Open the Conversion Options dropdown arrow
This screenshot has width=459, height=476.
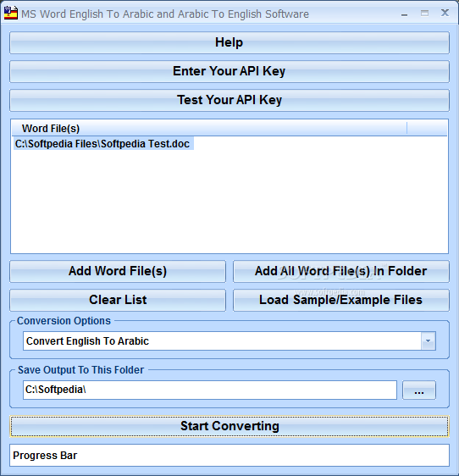point(428,341)
